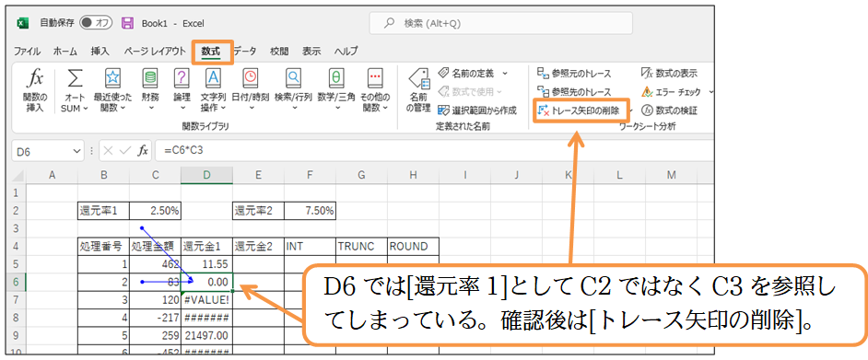Click Create from Selection (選択範囲から作成)
Viewport: 868px width, 360px height.
tap(477, 110)
